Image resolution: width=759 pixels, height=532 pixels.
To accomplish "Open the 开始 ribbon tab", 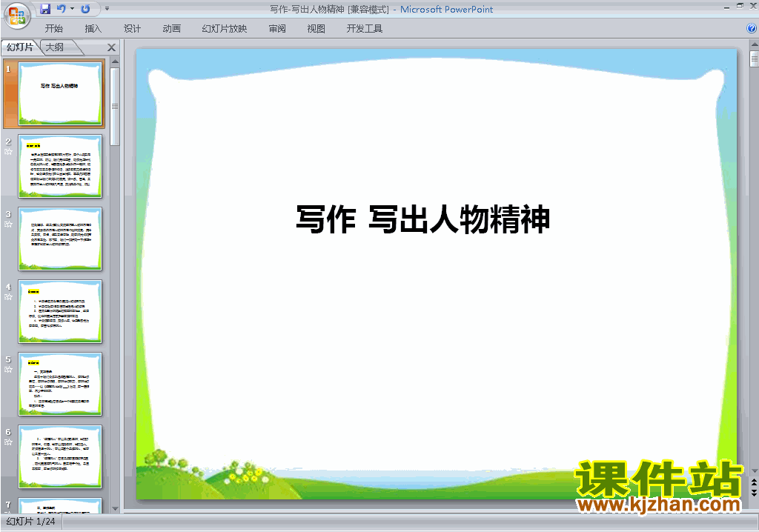I will pyautogui.click(x=53, y=29).
